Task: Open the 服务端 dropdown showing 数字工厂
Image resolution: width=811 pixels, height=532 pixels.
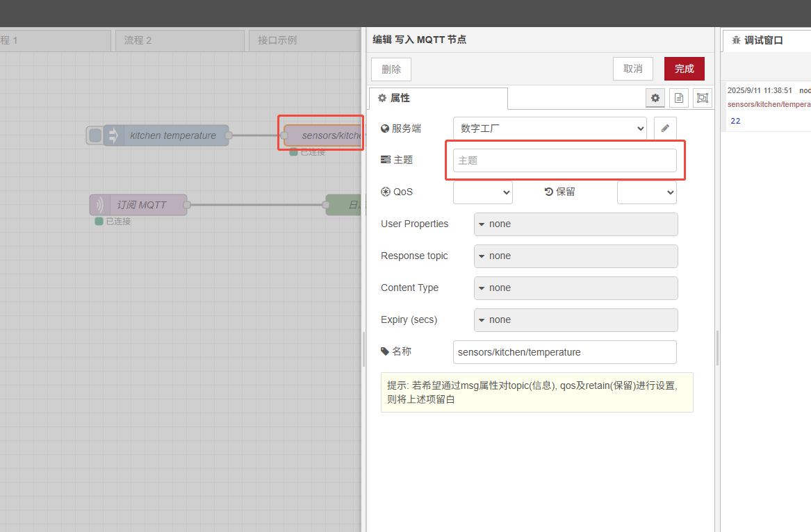Action: pos(550,128)
